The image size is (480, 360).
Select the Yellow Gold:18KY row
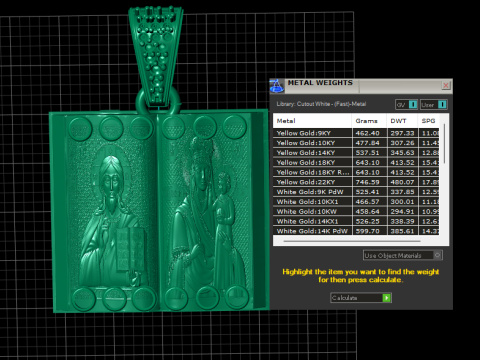click(356, 162)
